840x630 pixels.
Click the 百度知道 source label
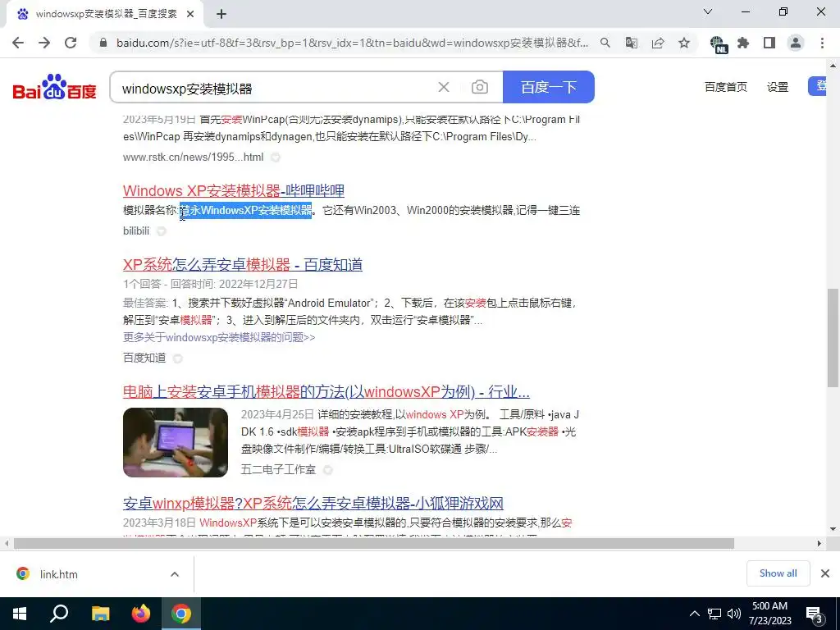[x=144, y=358]
